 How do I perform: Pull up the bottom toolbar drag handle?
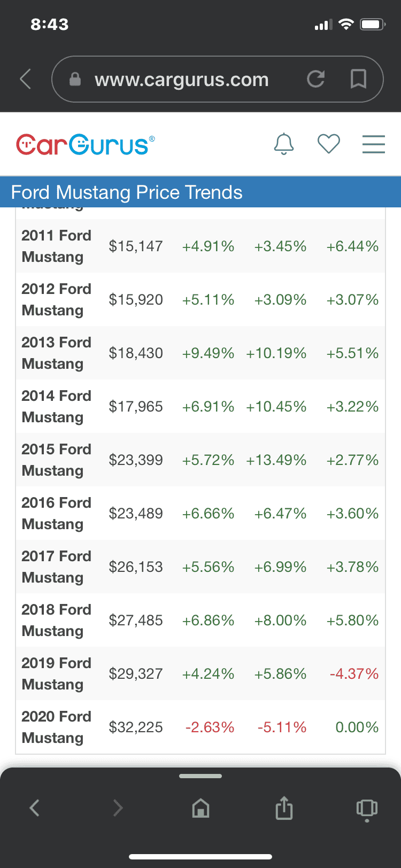pyautogui.click(x=200, y=776)
